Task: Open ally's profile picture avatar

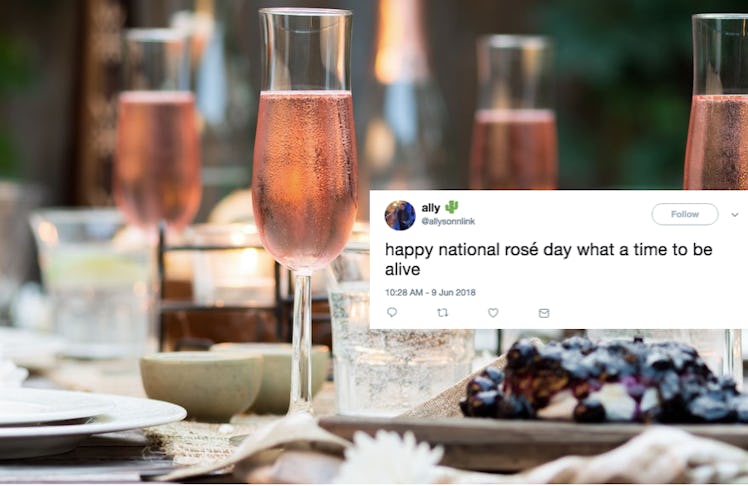Action: (400, 215)
